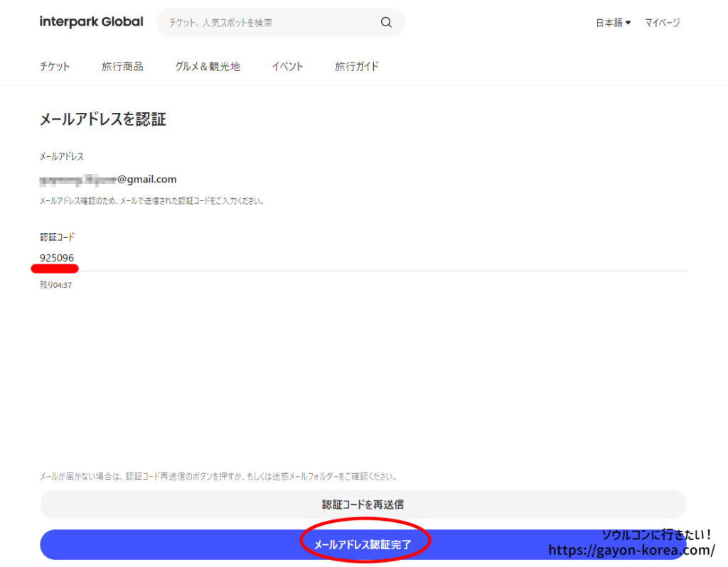Open the 旅行商品 menu
Image resolution: width=728 pixels, height=567 pixels.
point(122,66)
